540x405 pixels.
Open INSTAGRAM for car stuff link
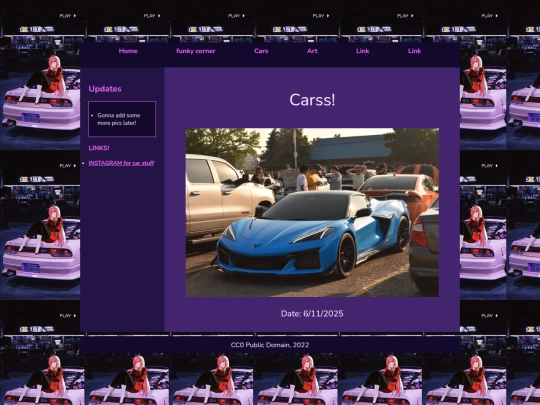pos(121,163)
